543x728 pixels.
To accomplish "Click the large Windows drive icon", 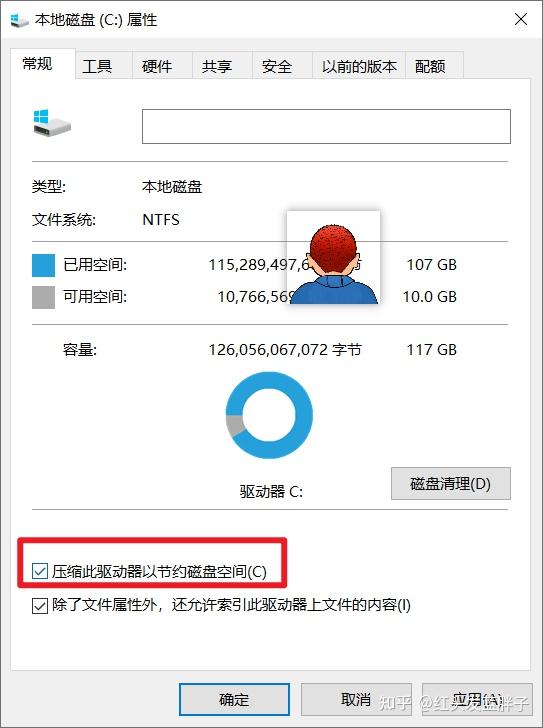I will tap(52, 124).
